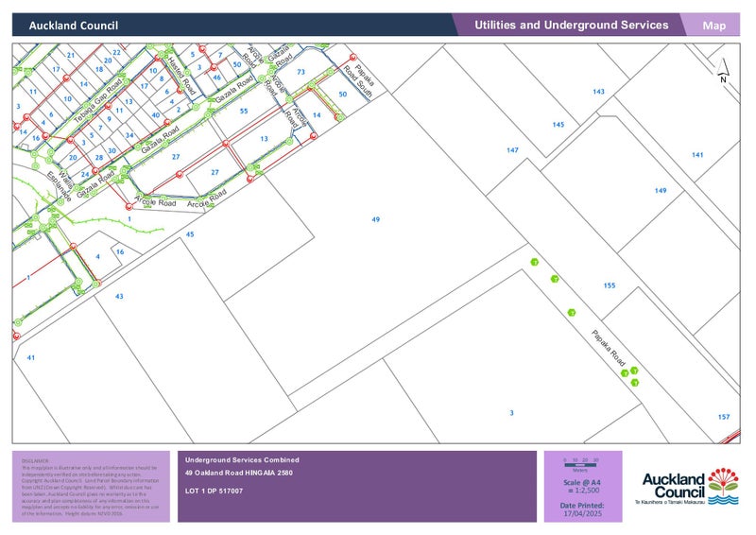Click the disclaimer text block

(92, 485)
